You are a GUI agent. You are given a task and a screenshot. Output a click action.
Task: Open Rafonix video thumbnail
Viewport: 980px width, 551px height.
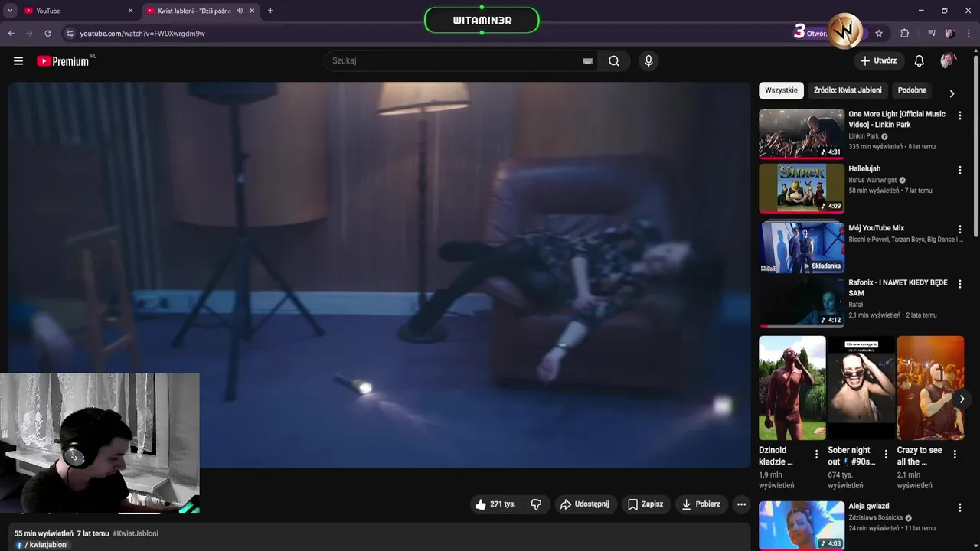pyautogui.click(x=802, y=302)
